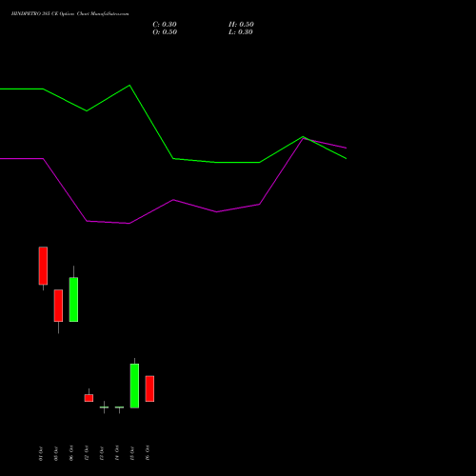The width and height of the screenshot is (476, 476).
Task: Click the '15 Oct' date axis label
Action: [132, 453]
